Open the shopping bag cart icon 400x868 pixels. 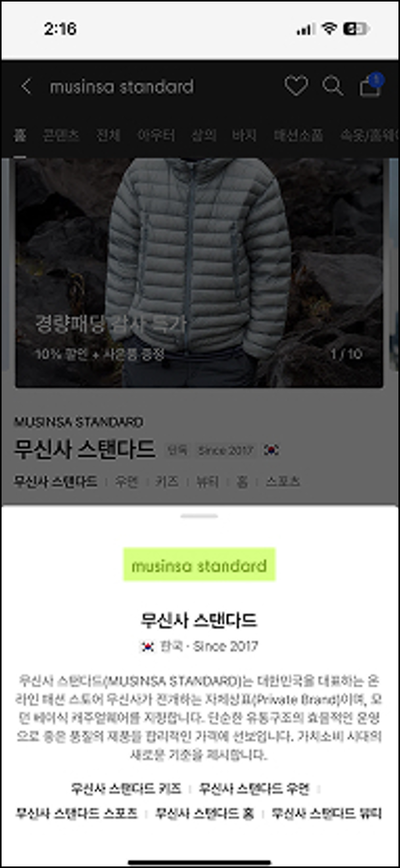(370, 86)
